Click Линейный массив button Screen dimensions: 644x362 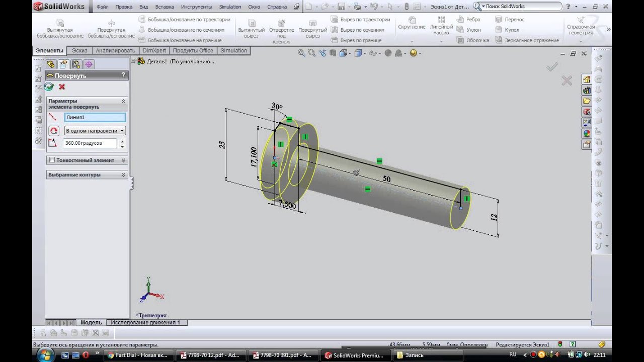441,26
